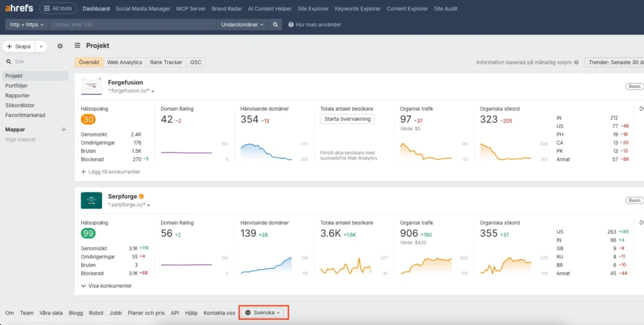This screenshot has height=325, width=644.
Task: Click Lägg till konkurrenter for Forgefusion
Action: click(x=111, y=172)
